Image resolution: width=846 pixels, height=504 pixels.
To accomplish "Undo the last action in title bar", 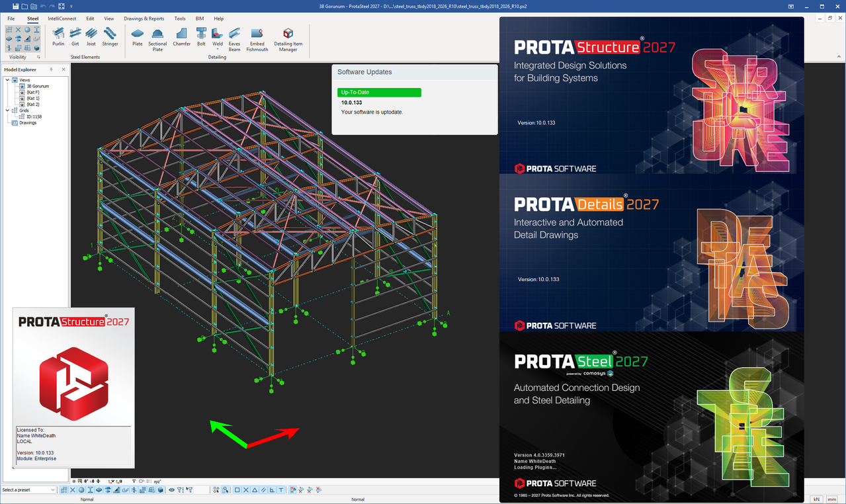I will tap(43, 6).
